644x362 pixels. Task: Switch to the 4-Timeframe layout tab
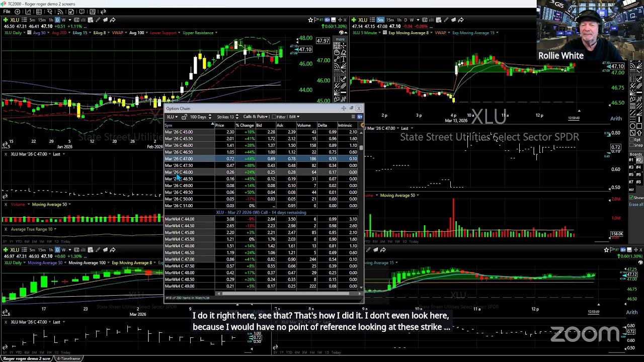(x=68, y=358)
